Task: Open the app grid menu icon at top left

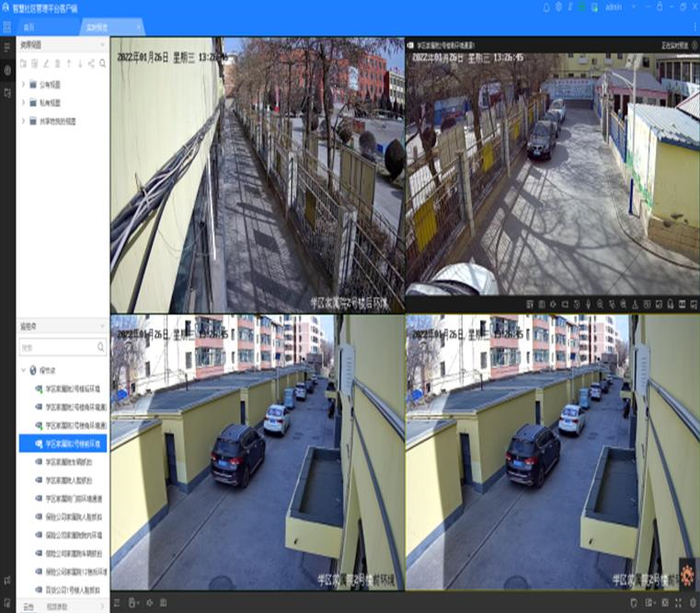Action: pos(7,27)
